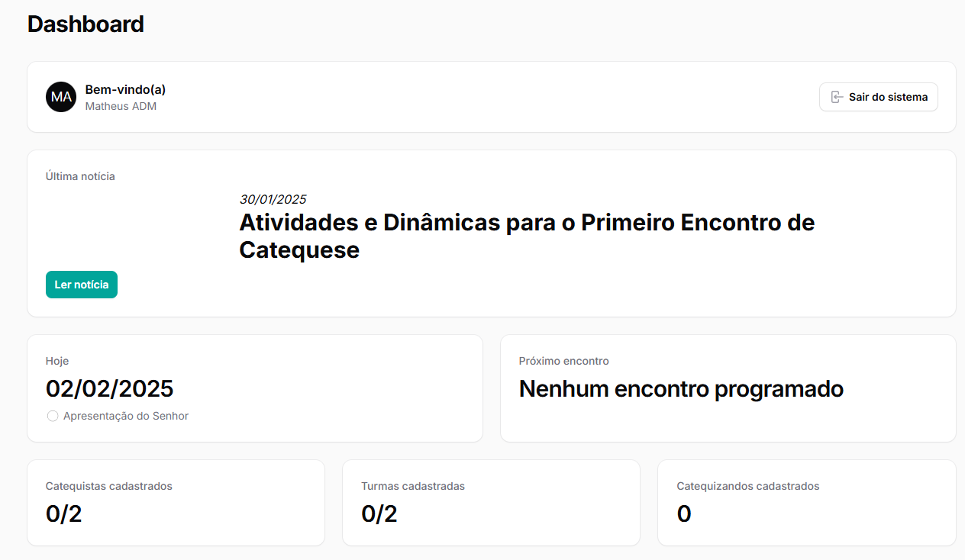This screenshot has height=560, width=965.
Task: Click the MA user avatar
Action: 61,97
